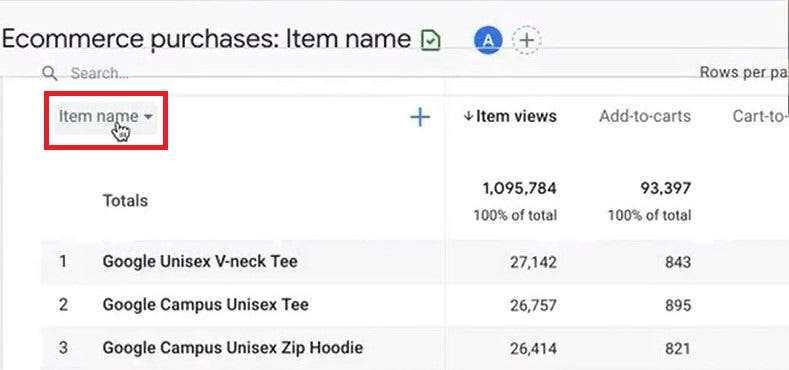Open the blue 'A' comparison badge
The width and height of the screenshot is (789, 370).
click(488, 40)
